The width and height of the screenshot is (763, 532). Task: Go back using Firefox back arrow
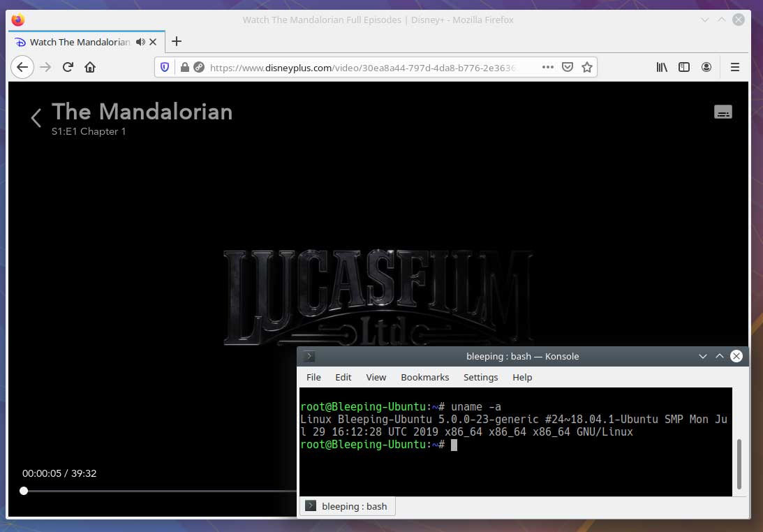[22, 67]
